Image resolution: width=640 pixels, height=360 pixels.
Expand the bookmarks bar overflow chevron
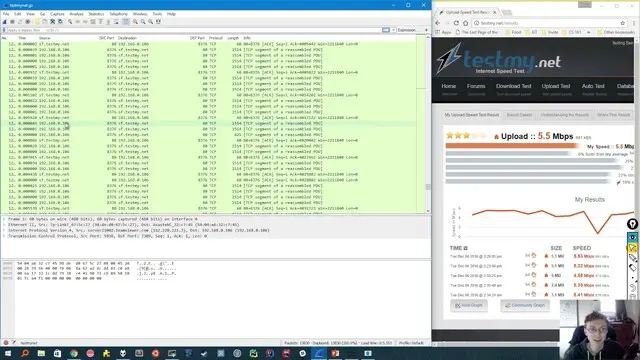click(x=589, y=32)
